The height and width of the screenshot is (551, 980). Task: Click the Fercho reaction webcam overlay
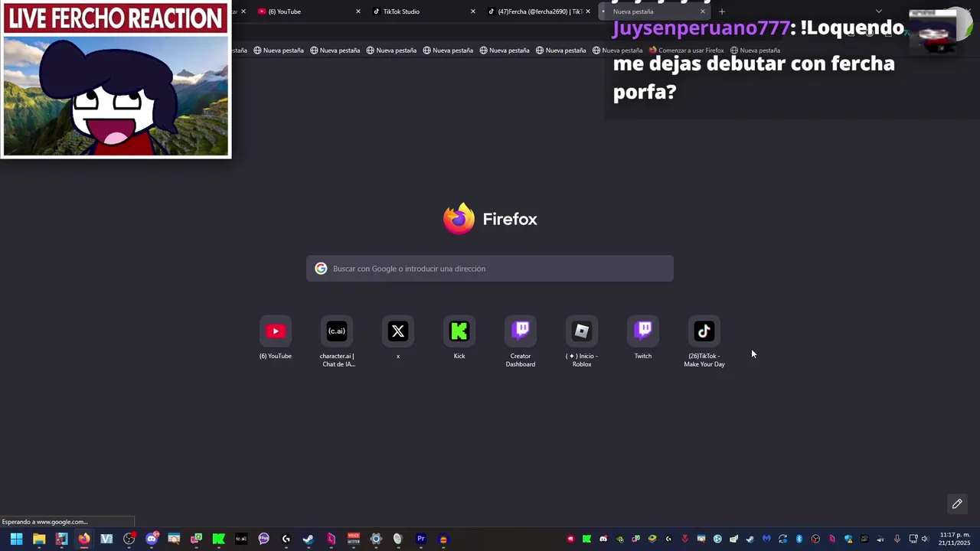(116, 80)
